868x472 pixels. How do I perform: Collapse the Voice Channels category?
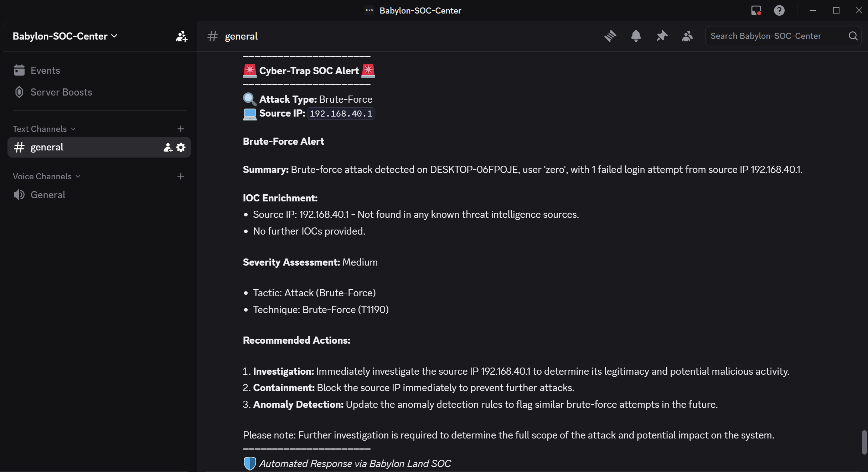[47, 176]
